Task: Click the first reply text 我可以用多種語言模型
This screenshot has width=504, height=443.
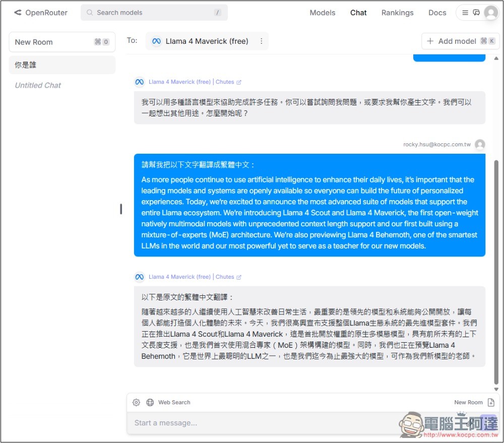Action: [309, 108]
